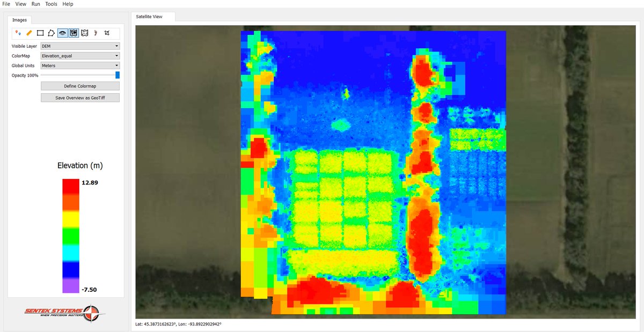644x332 pixels.
Task: Select the outlined stamp region tool
Action: [x=84, y=33]
